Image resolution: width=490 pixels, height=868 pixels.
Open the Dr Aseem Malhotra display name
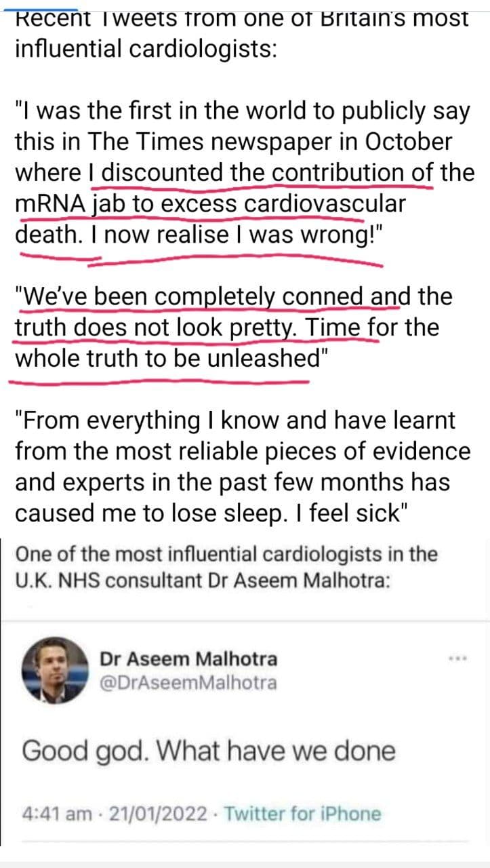pos(188,658)
